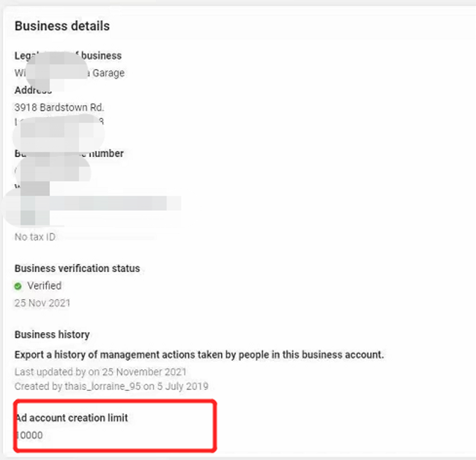476x460 pixels.
Task: Click the Last updated 25 November 2021 line
Action: pyautogui.click(x=100, y=372)
